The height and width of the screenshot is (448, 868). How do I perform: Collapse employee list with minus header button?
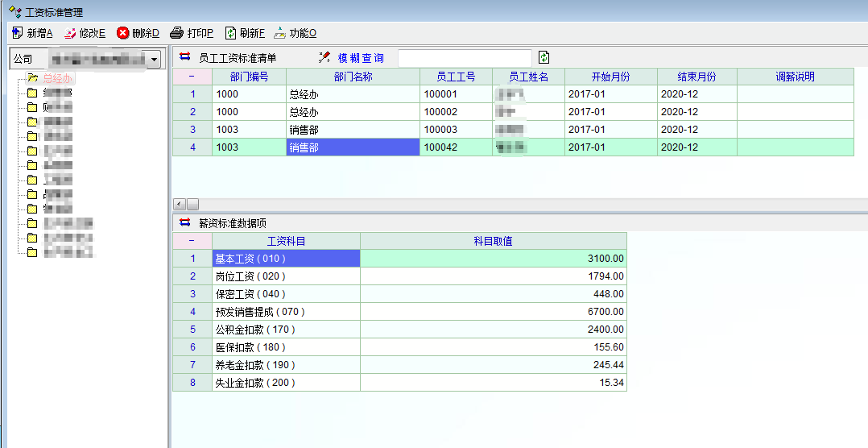tap(192, 77)
